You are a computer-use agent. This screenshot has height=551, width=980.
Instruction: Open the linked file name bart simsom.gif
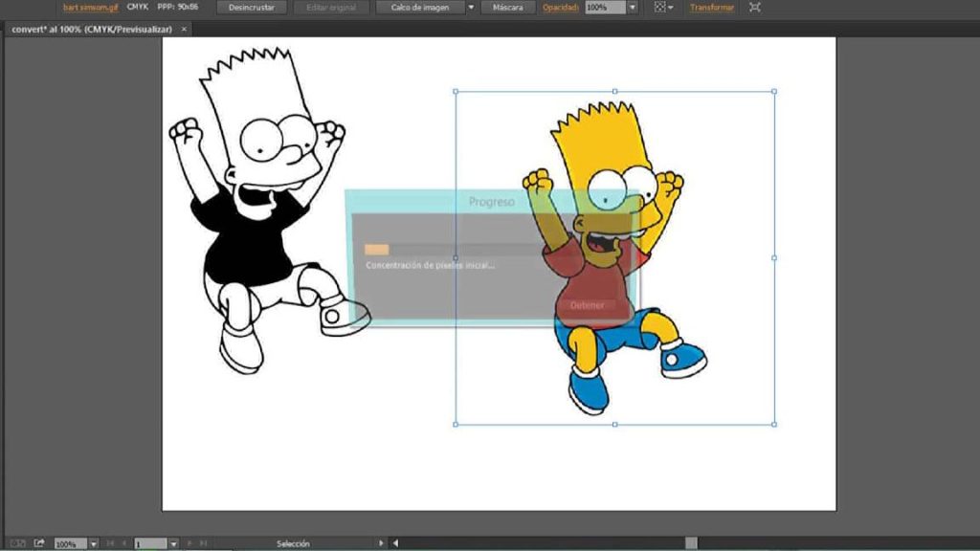click(91, 8)
